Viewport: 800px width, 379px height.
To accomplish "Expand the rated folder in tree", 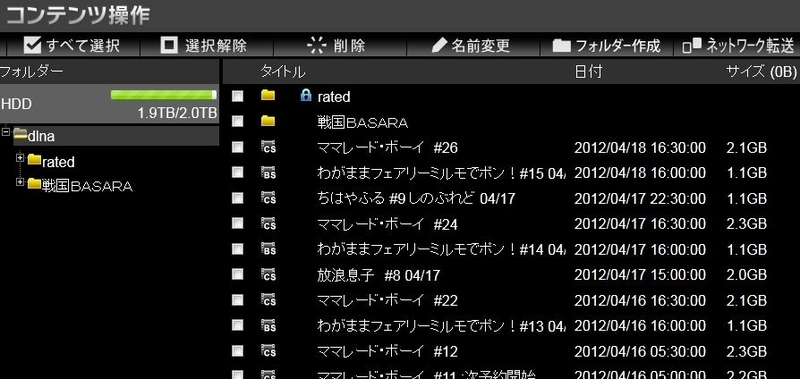I will [x=20, y=158].
